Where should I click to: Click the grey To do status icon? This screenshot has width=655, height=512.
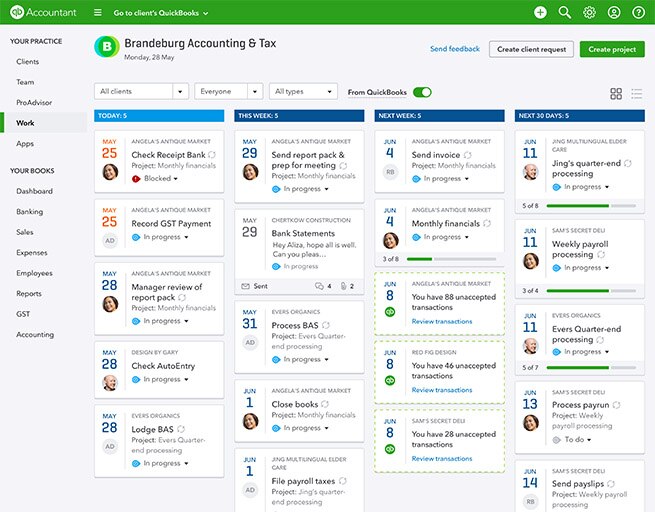[x=556, y=440]
